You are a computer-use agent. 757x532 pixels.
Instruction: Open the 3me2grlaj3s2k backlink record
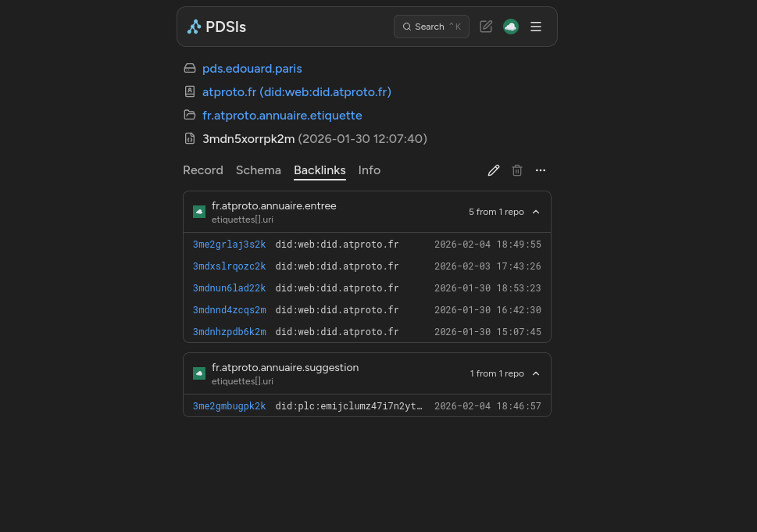[229, 244]
